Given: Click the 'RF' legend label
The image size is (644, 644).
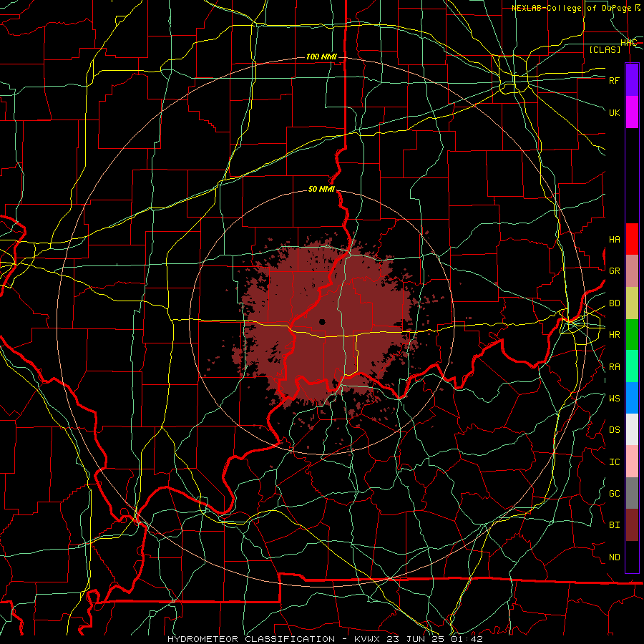Looking at the screenshot, I should 614,80.
